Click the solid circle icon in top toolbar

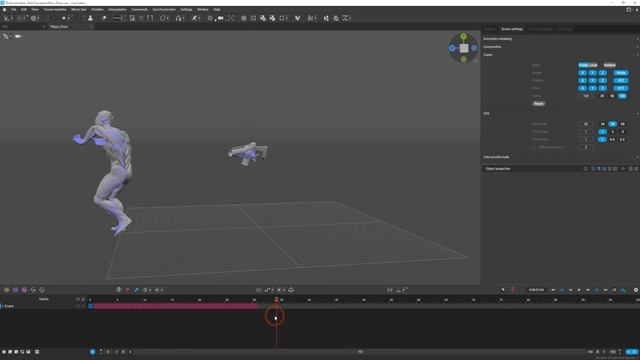(64, 18)
